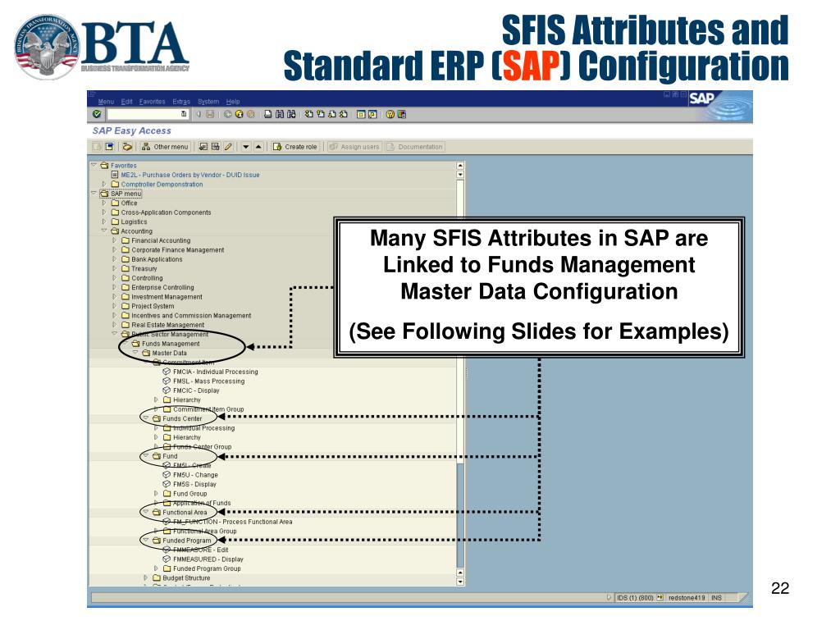
Task: Open the Help menu
Action: (232, 102)
